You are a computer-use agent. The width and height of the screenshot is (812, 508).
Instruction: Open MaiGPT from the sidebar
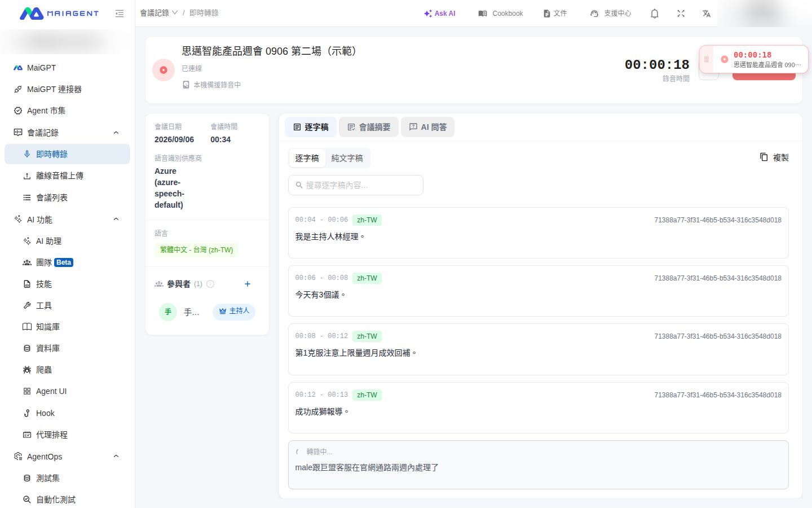(68, 68)
